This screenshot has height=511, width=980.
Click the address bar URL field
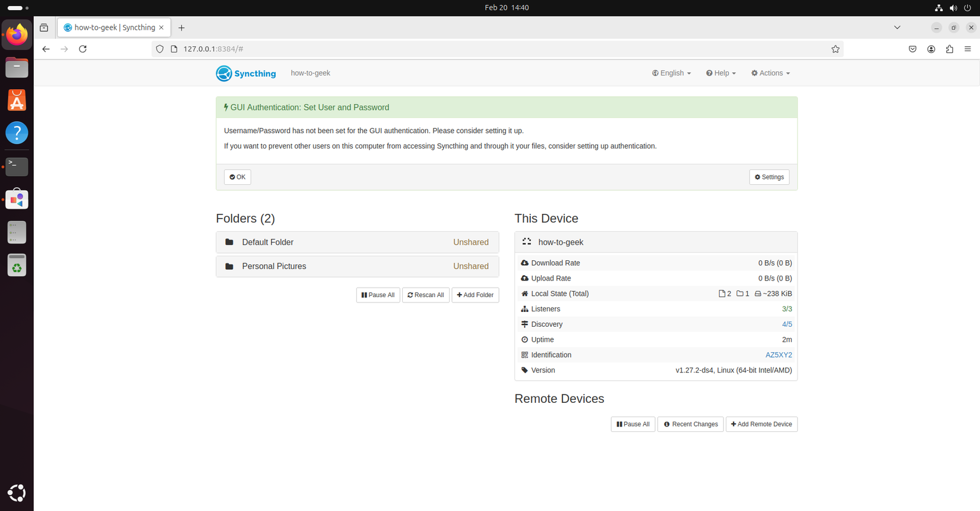[475, 49]
